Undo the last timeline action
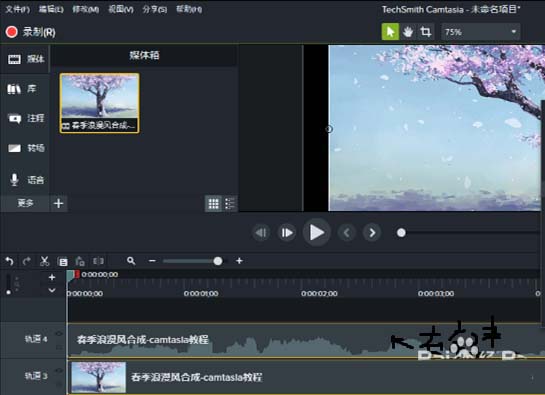Viewport: 545px width, 395px height. tap(9, 261)
